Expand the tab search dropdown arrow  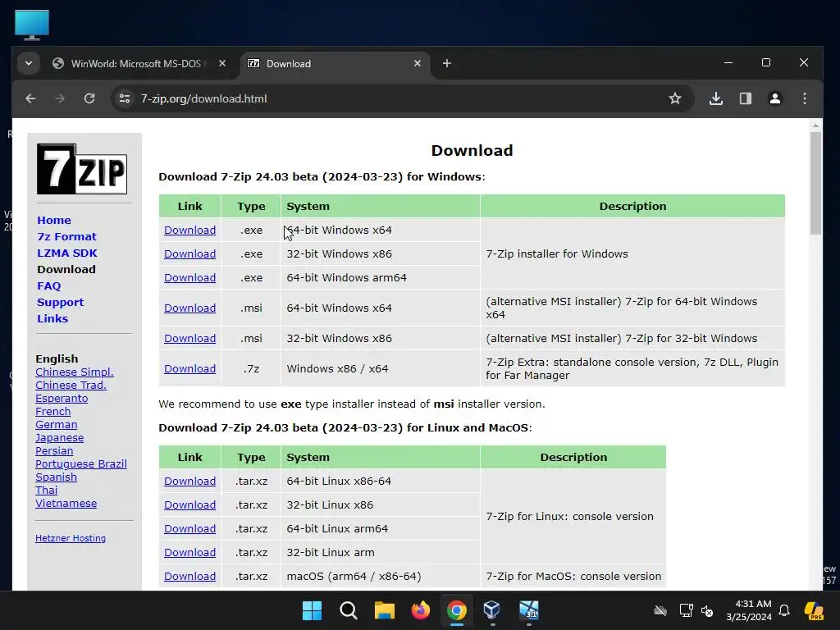(29, 63)
